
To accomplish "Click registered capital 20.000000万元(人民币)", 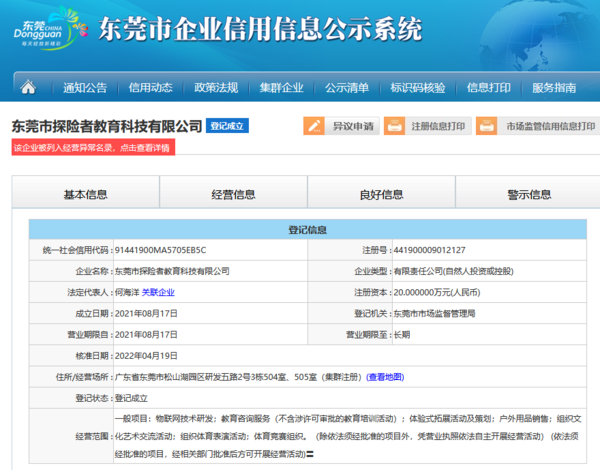I will 437,292.
